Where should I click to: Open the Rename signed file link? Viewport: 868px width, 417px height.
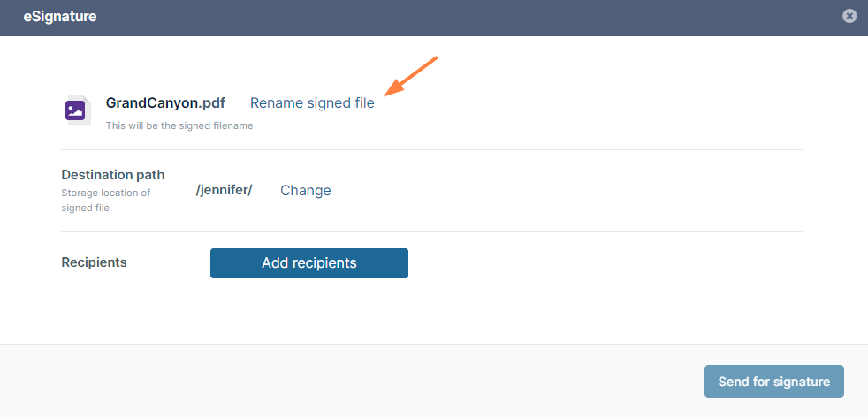click(312, 102)
